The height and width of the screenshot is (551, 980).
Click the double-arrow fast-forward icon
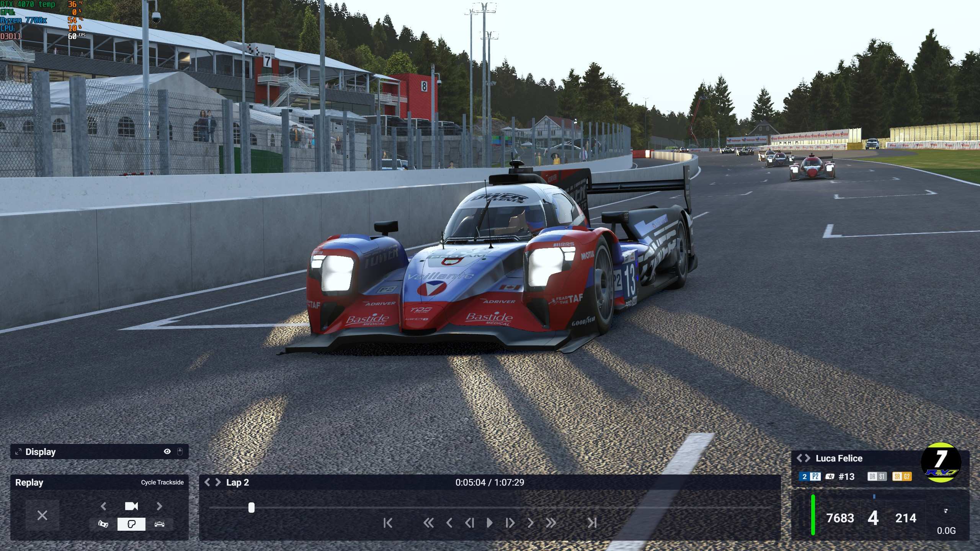551,523
